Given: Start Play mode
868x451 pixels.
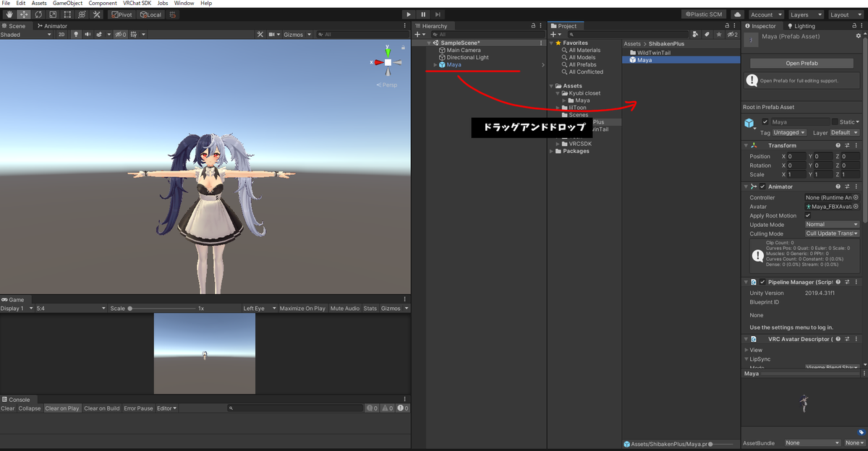Looking at the screenshot, I should pos(409,14).
